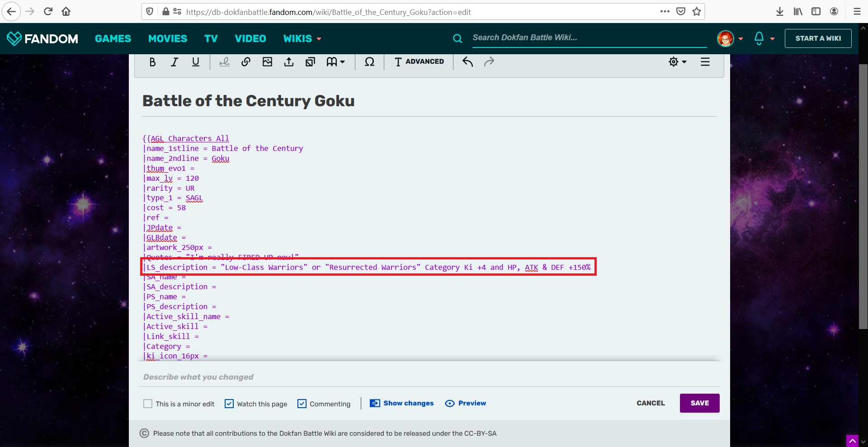Viewport: 868px width, 447px height.
Task: Open tracking protection shield in address bar
Action: tap(150, 12)
